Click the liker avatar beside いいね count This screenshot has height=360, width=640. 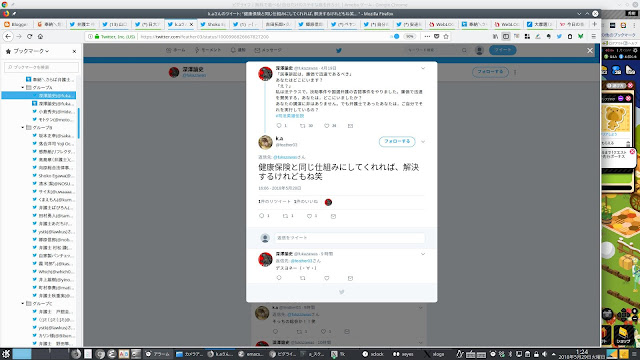[328, 202]
